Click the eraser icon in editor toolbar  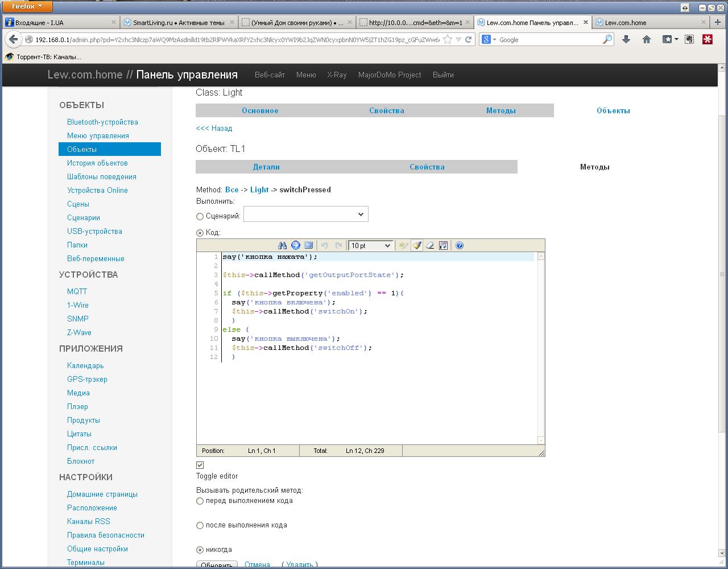[x=431, y=245]
